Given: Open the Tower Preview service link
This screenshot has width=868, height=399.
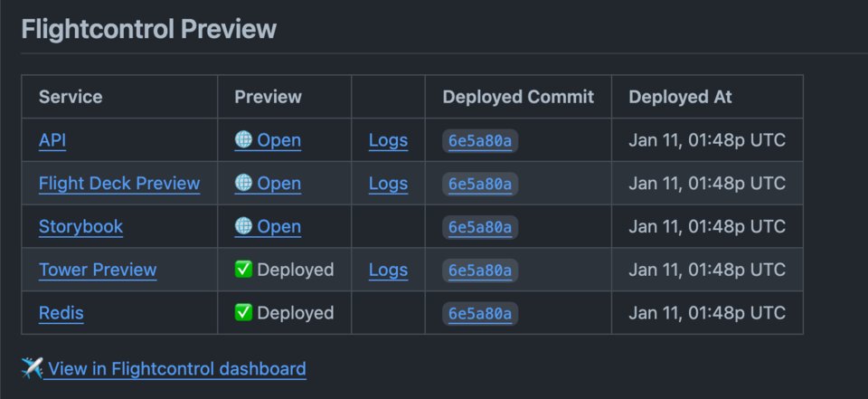Looking at the screenshot, I should (98, 270).
